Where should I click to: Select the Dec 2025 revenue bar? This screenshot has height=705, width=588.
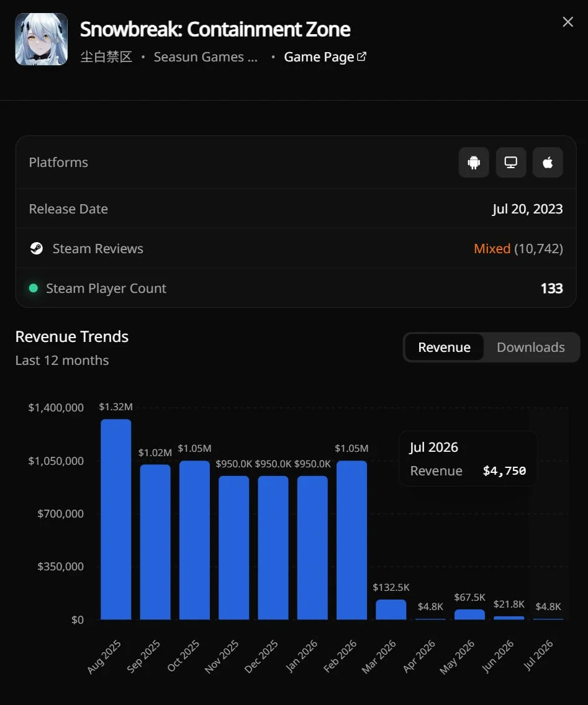coord(273,547)
